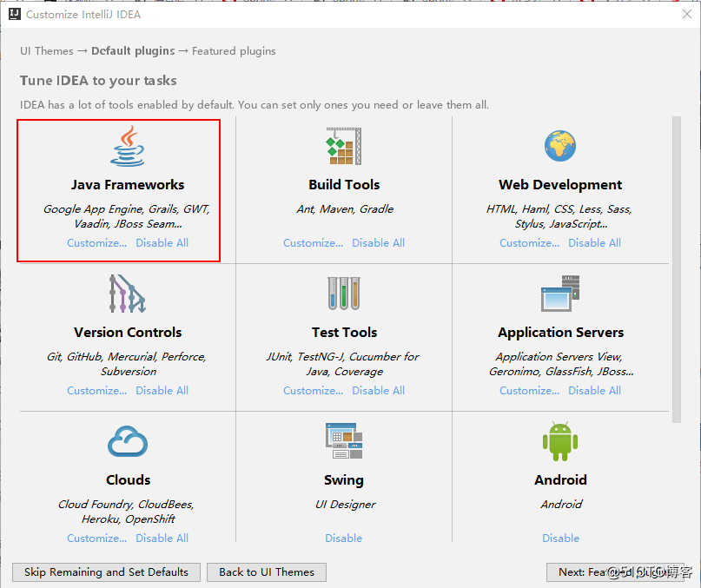Click the Web Development globe icon
701x588 pixels.
pyautogui.click(x=560, y=146)
